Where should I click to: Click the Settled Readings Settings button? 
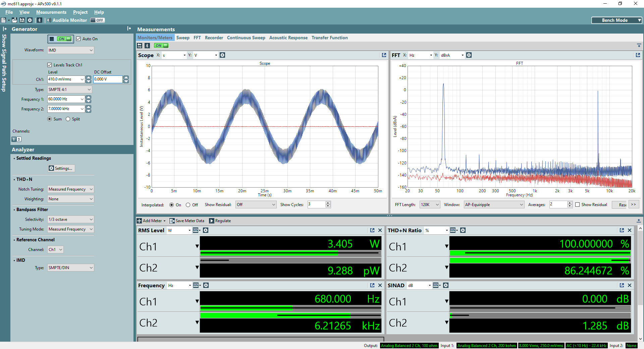click(61, 168)
